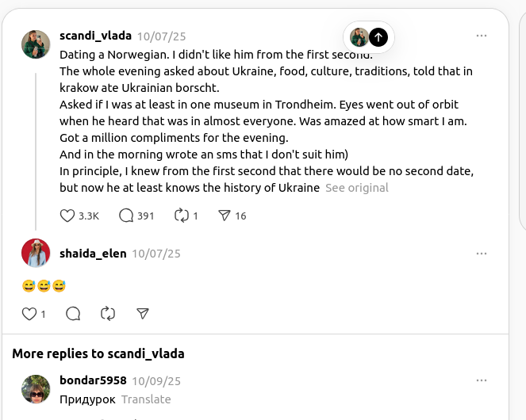Screen dimensions: 526x420
Task: Share scandi_vlada's post via send icon
Action: 224,216
